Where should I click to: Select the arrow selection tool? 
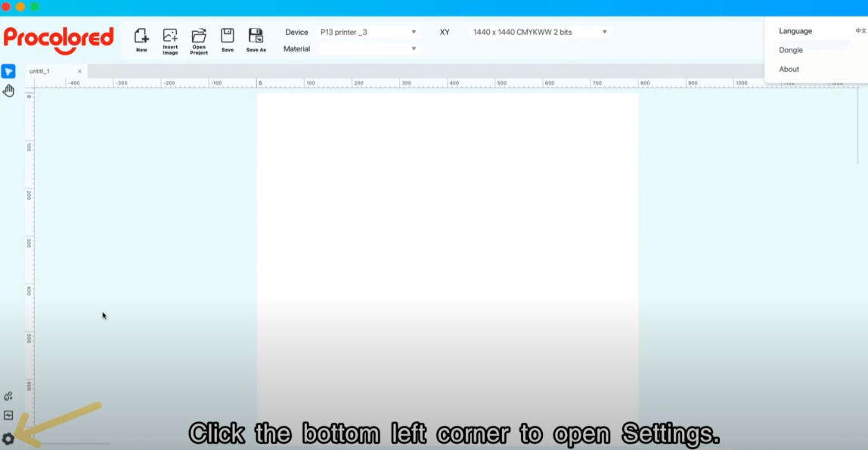(8, 71)
